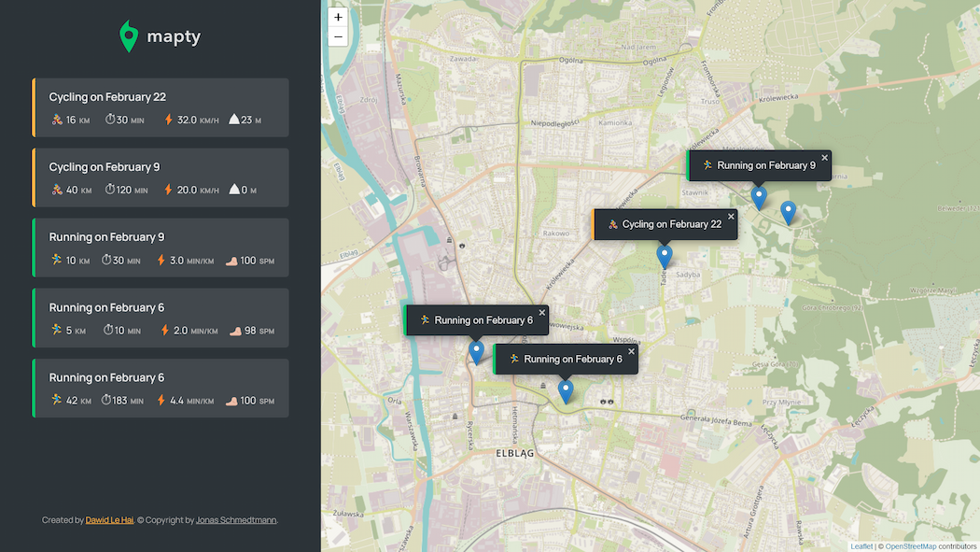Click the running shoe icon on February 9 workout
Screen dimensions: 980x552
click(58, 260)
